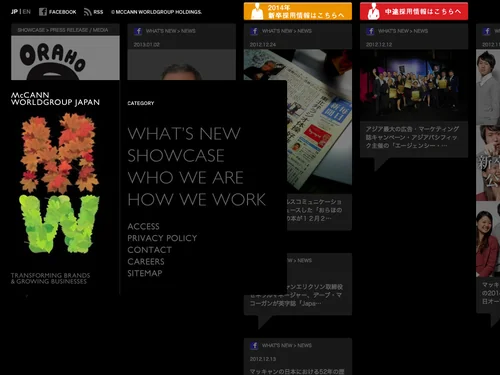Open the SITEMAP link
The width and height of the screenshot is (500, 375).
145,273
